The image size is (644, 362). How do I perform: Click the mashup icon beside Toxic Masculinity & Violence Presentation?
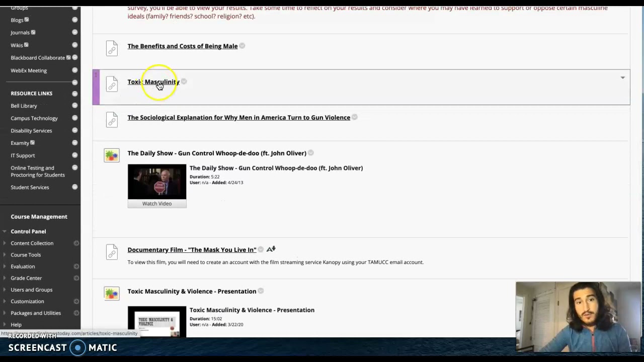click(x=112, y=293)
